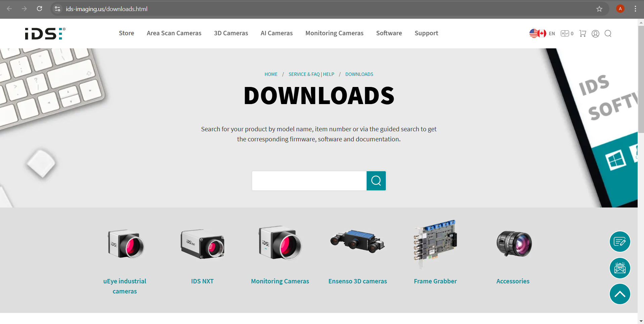Click the US/Canada country flag icon
The width and height of the screenshot is (644, 324).
coord(538,33)
